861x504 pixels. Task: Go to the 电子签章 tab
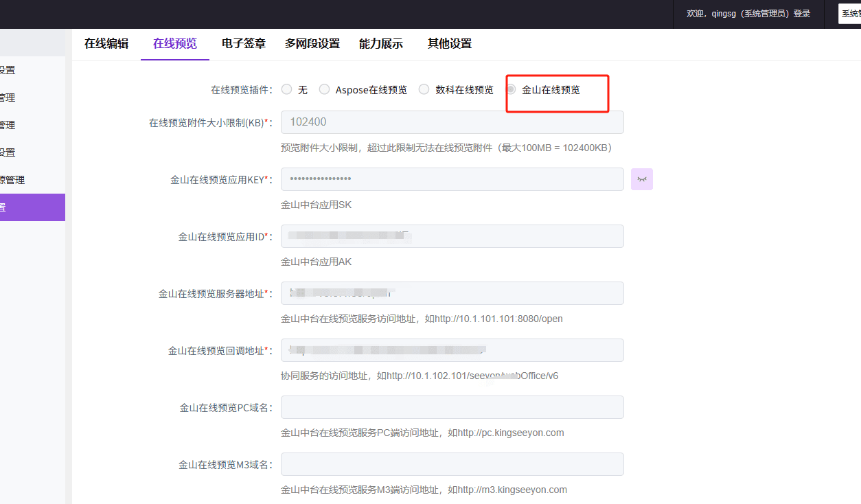244,44
